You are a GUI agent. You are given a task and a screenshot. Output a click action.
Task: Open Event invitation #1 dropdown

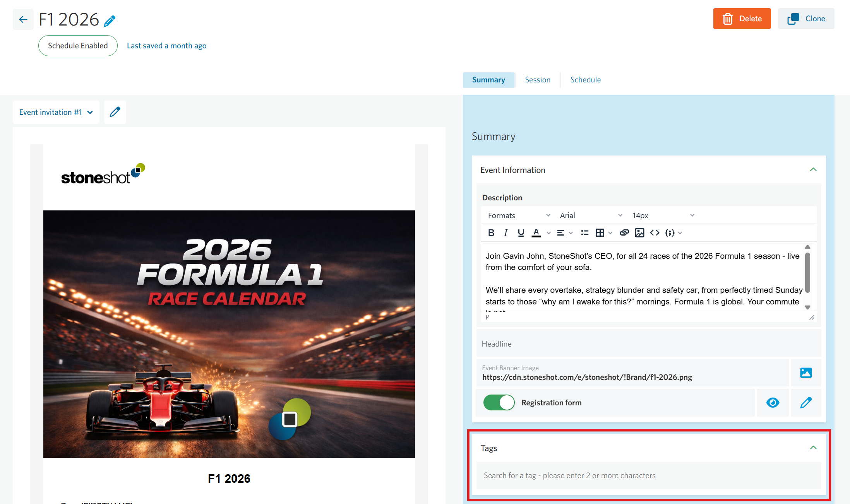pyautogui.click(x=56, y=112)
